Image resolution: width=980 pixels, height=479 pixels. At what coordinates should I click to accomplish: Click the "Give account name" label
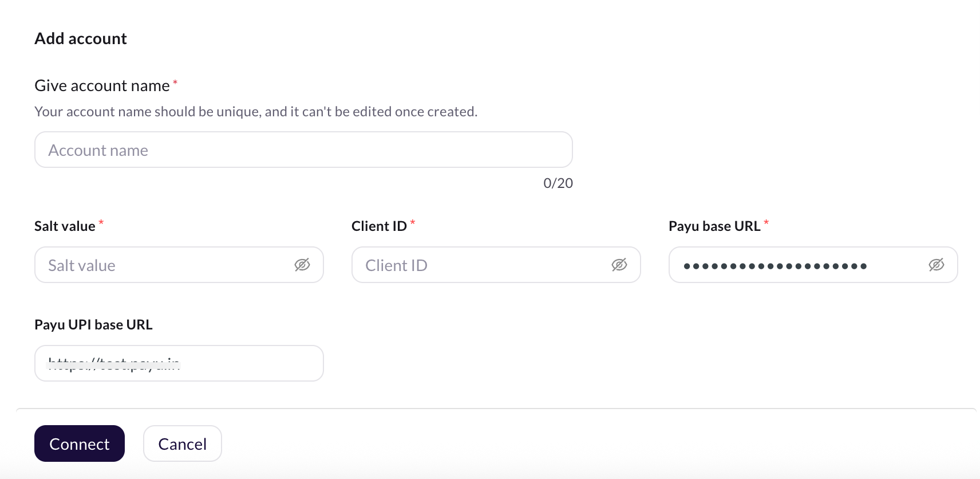[102, 85]
